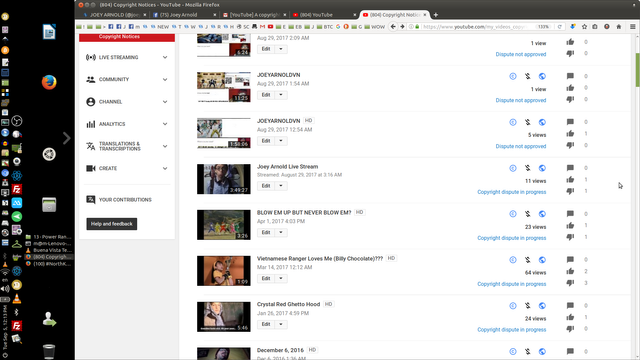Viewport: 640px width, 360px height.
Task: Open a new browser tab
Action: [436, 15]
